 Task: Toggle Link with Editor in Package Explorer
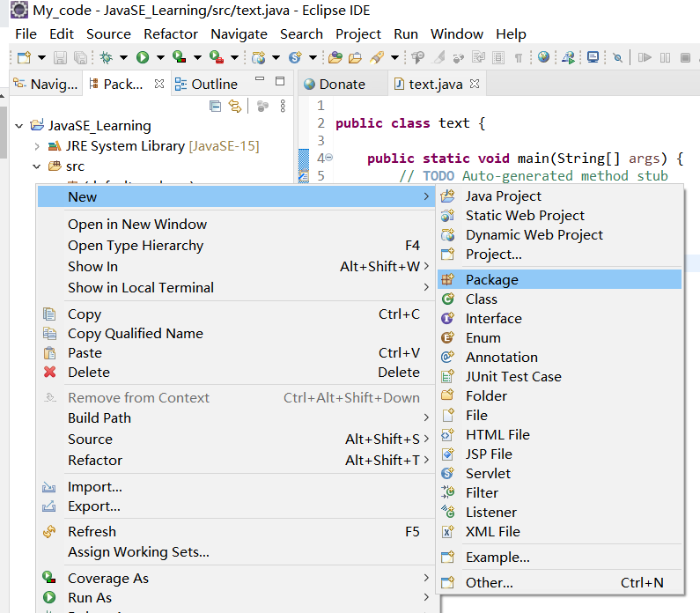[235, 106]
